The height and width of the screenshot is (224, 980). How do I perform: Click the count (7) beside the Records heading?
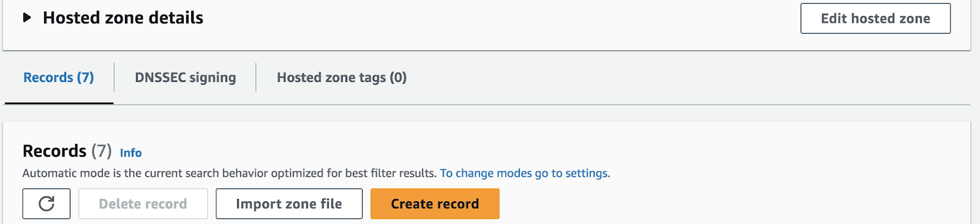(x=102, y=151)
